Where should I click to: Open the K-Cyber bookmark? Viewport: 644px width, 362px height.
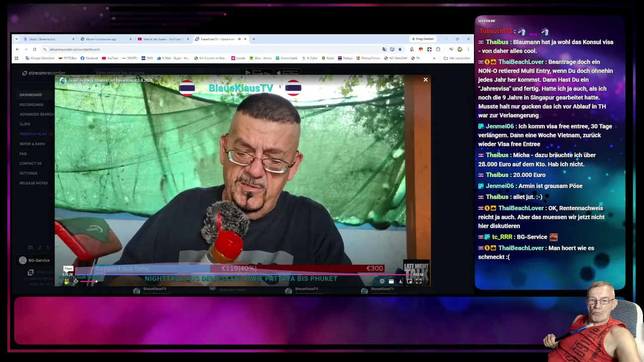310,58
